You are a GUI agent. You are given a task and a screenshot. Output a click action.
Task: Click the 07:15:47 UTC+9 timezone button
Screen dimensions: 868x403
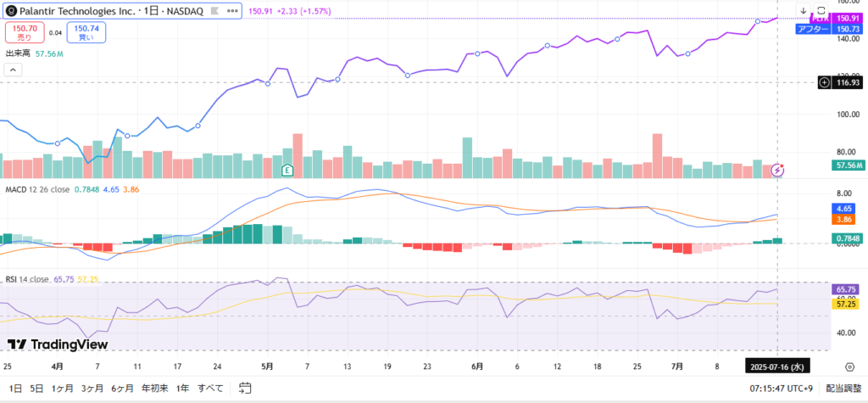coord(782,388)
